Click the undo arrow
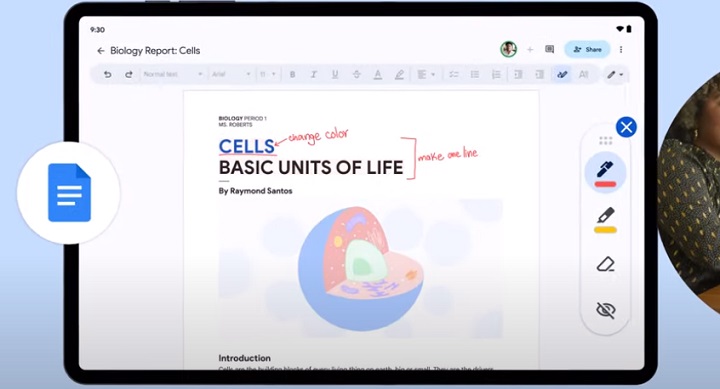The width and height of the screenshot is (720, 389). click(x=107, y=74)
